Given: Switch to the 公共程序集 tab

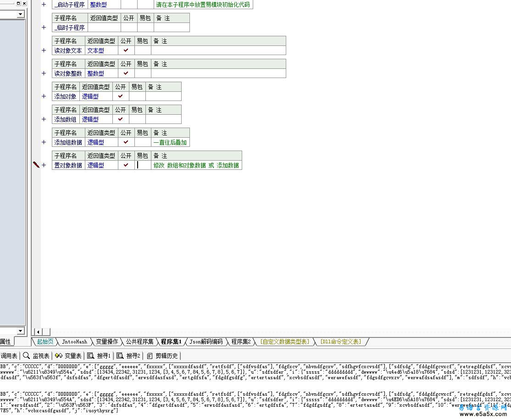Looking at the screenshot, I should [139, 342].
